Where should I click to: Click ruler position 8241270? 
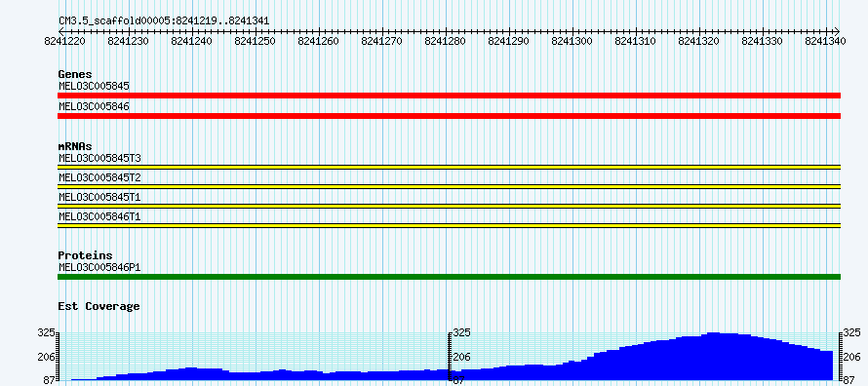pyautogui.click(x=382, y=42)
